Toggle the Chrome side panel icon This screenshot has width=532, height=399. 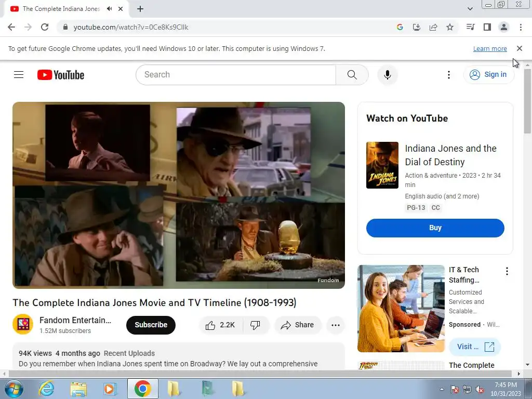click(487, 27)
